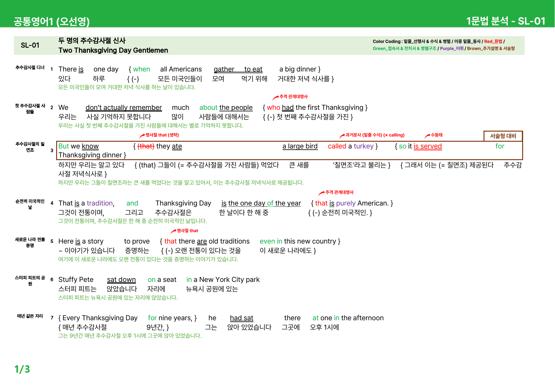
Task: Click the red arrow beside 주격 관계대명사 in sentence 4
Action: (322, 193)
